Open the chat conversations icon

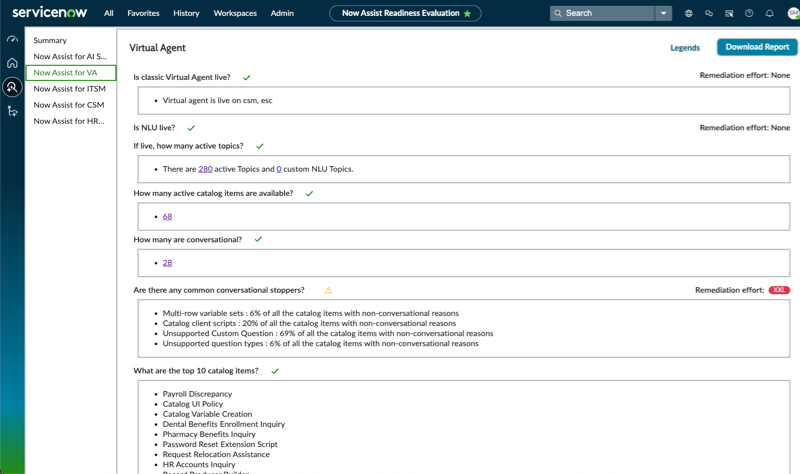pyautogui.click(x=709, y=14)
